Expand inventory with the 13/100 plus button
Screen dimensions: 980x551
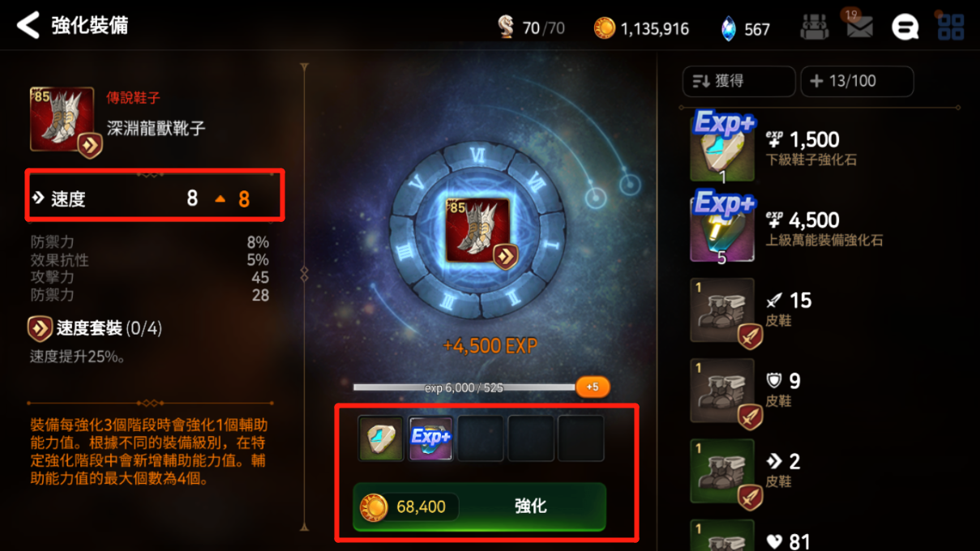[x=857, y=81]
